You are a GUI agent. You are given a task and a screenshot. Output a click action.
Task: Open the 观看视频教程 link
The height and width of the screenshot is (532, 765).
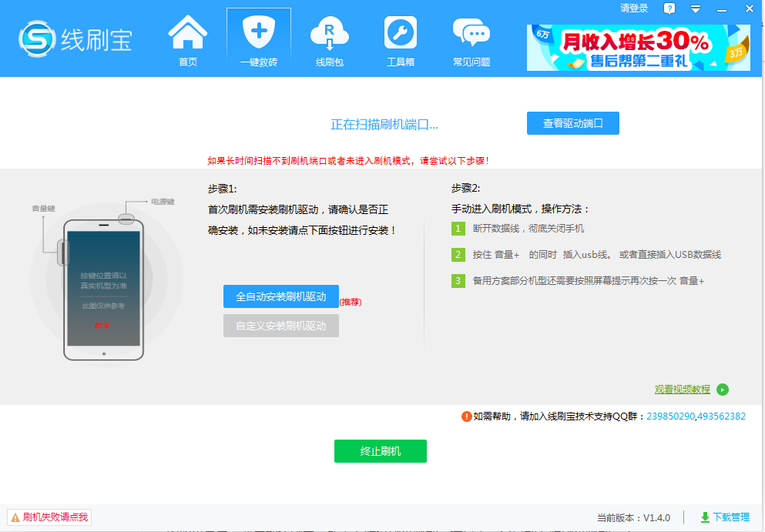click(682, 390)
